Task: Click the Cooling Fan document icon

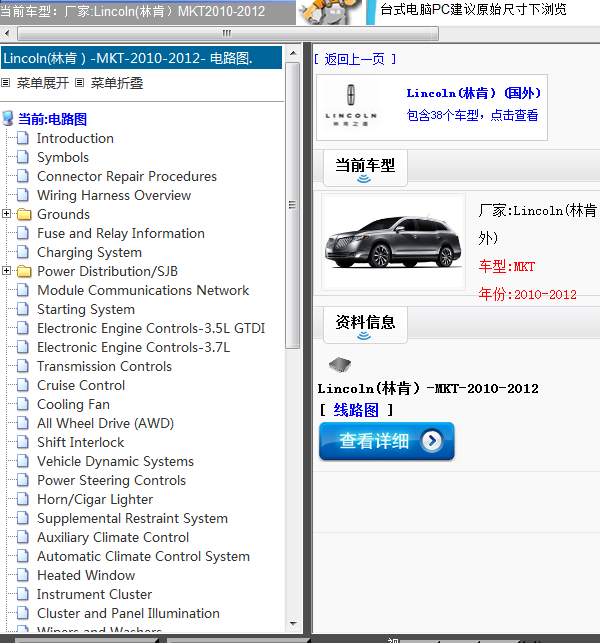Action: point(23,404)
